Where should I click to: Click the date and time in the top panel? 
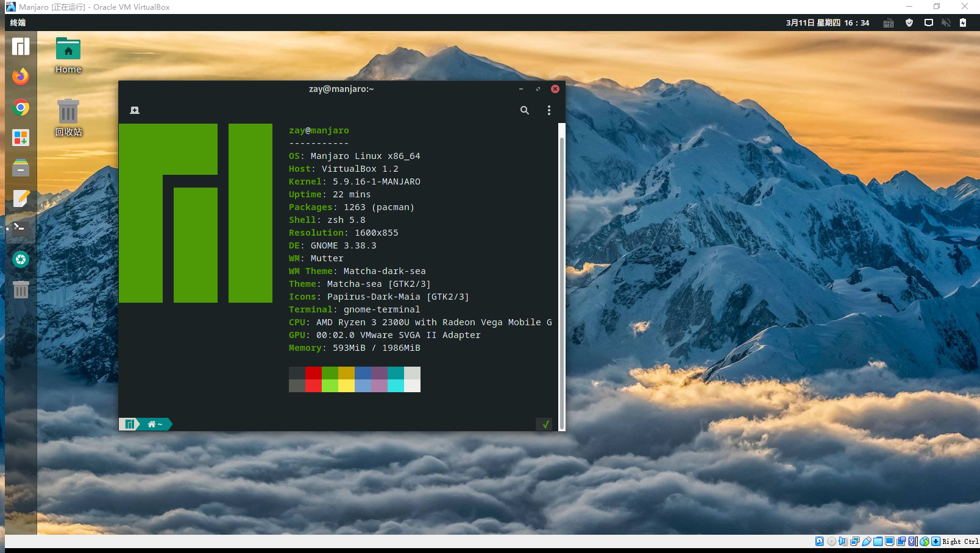coord(827,23)
